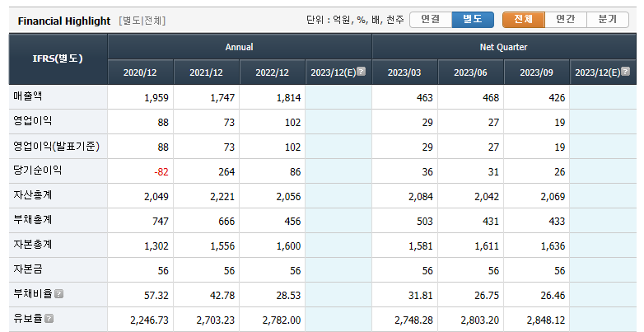The height and width of the screenshot is (332, 644).
Task: Click the 1,636 total equity value
Action: 553,245
